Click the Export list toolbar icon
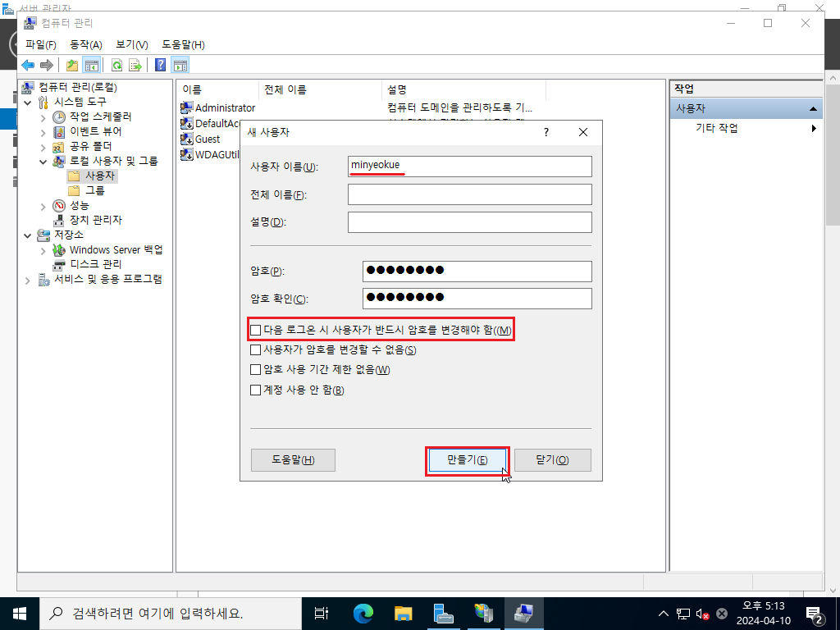840x630 pixels. 135,66
